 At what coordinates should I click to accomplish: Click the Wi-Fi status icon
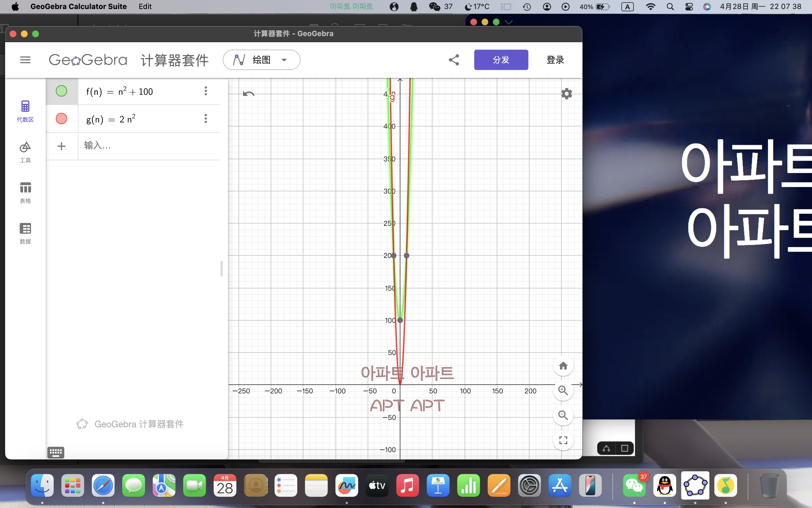[651, 7]
